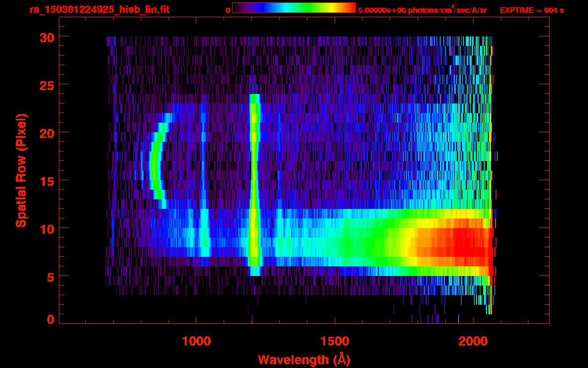
Task: Click the Spatial Row (Pixel) axis title
Action: 21,171
